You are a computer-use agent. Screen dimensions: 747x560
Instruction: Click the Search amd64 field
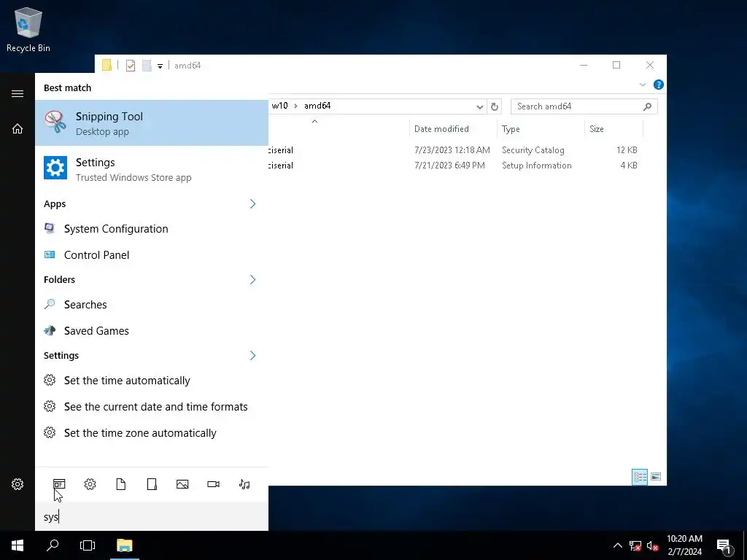click(x=584, y=106)
